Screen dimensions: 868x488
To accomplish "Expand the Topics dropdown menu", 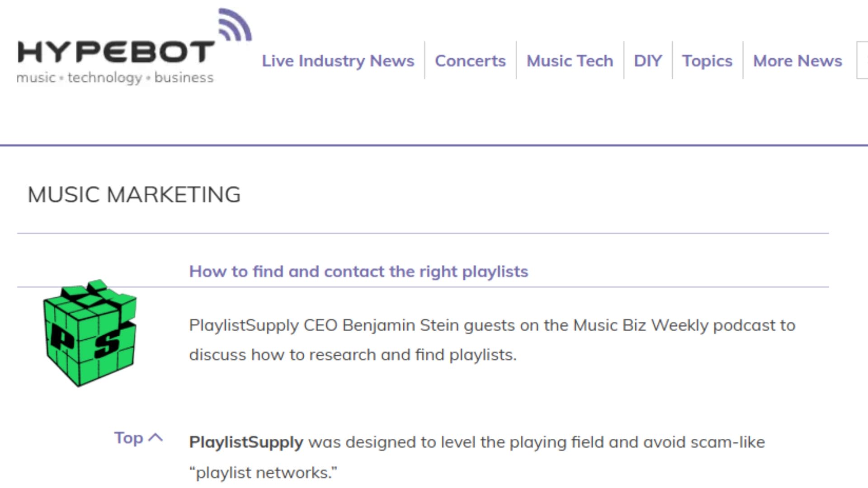I will pyautogui.click(x=708, y=61).
